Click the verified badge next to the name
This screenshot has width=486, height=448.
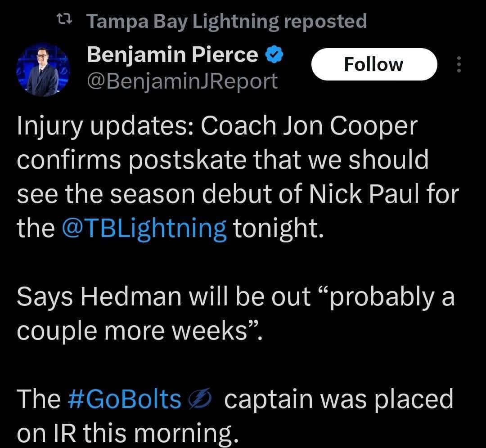[x=274, y=54]
